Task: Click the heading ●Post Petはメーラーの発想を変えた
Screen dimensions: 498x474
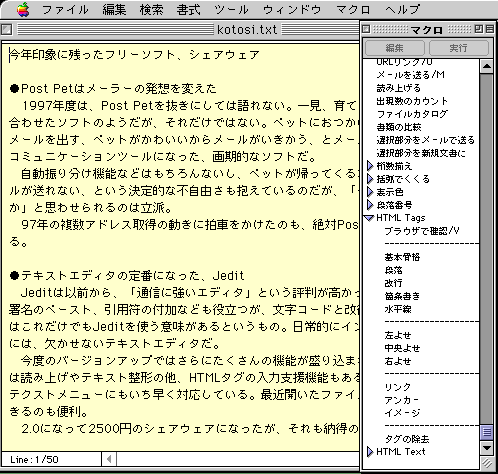Action: [x=113, y=89]
